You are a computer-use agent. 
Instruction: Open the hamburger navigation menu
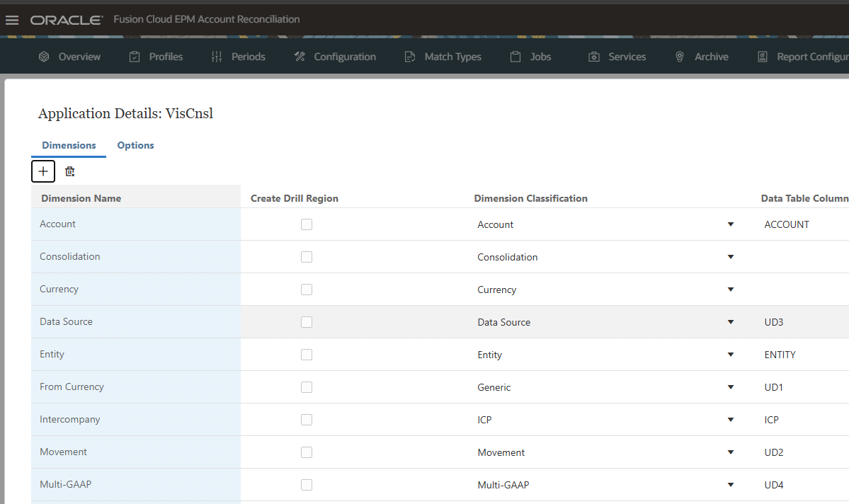12,20
